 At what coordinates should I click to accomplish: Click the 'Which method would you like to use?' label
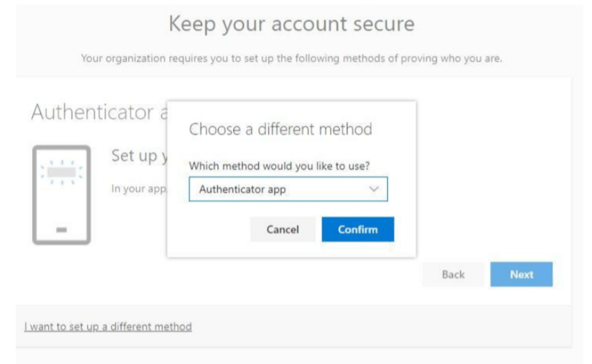point(281,165)
